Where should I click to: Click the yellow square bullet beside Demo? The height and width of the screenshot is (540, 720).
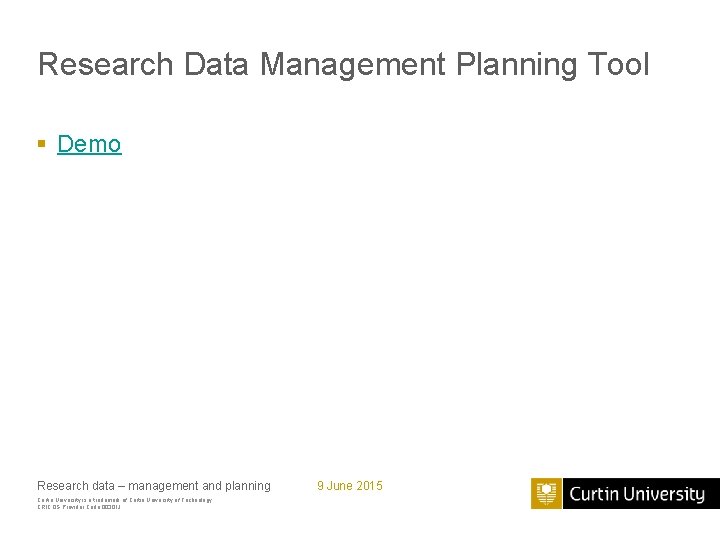[x=41, y=144]
